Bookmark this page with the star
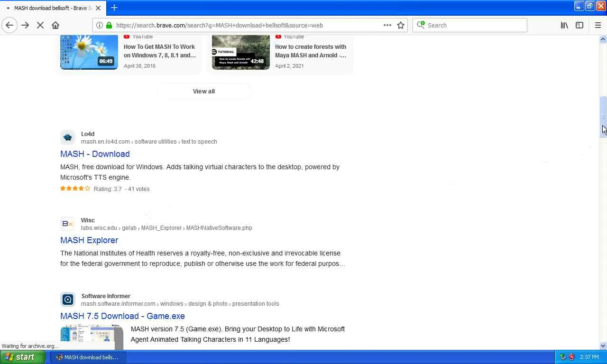Viewport: 607px width, 364px height. point(401,25)
